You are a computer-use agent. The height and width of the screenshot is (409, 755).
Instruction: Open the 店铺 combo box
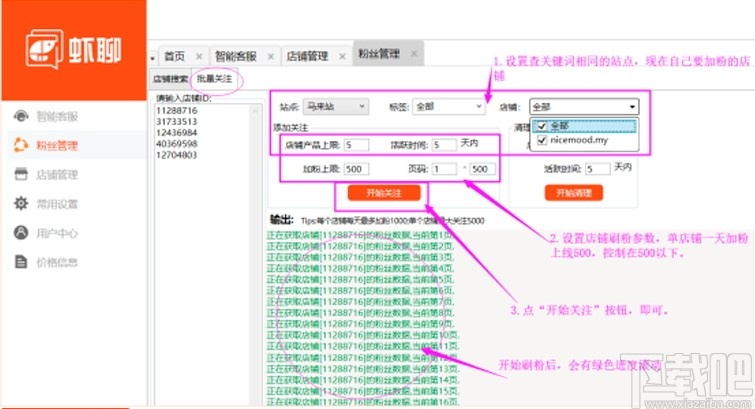(584, 106)
